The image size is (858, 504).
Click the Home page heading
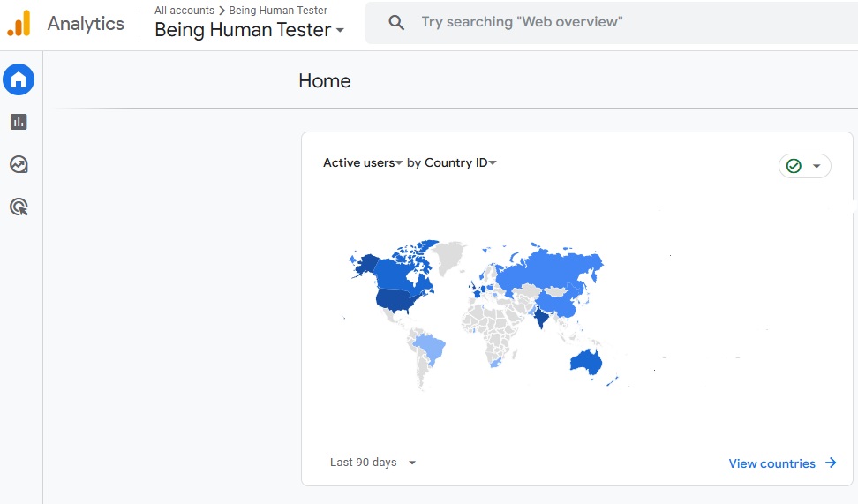tap(325, 81)
